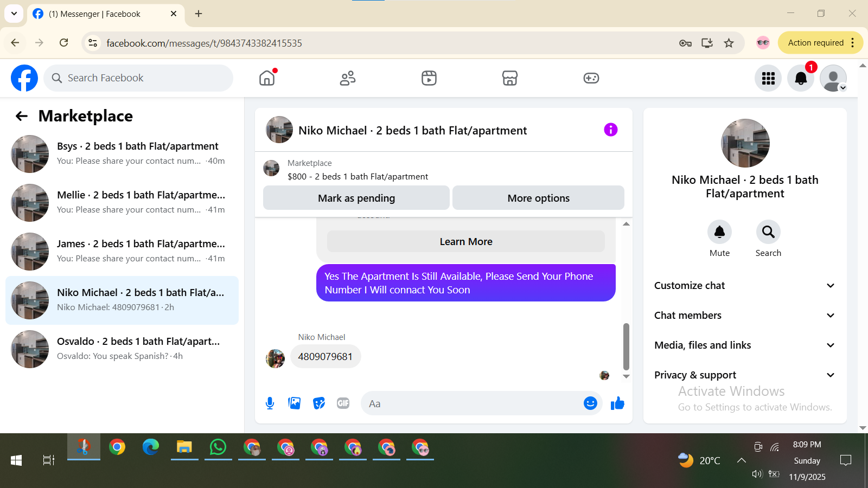This screenshot has width=868, height=488.
Task: Click the chat scroll down arrow
Action: coord(626,376)
